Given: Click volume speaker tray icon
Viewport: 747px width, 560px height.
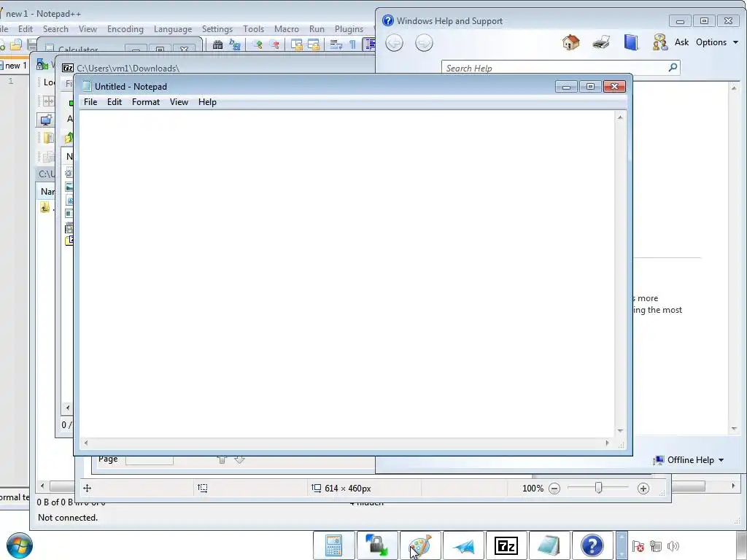Looking at the screenshot, I should click(673, 546).
